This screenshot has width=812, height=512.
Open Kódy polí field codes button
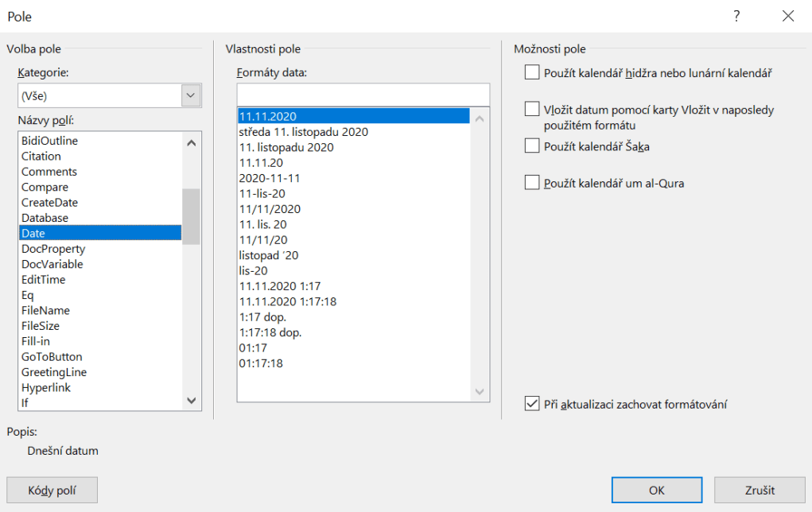[x=52, y=491]
